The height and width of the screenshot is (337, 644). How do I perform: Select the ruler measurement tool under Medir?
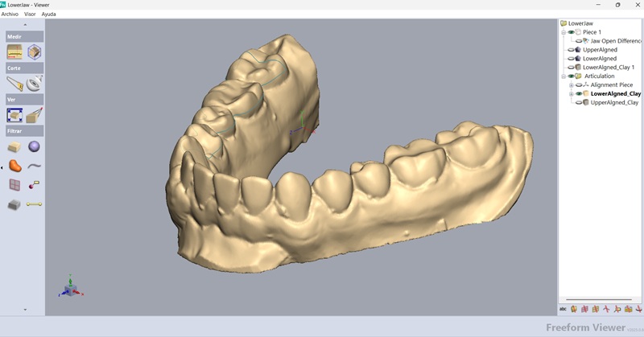pos(14,52)
